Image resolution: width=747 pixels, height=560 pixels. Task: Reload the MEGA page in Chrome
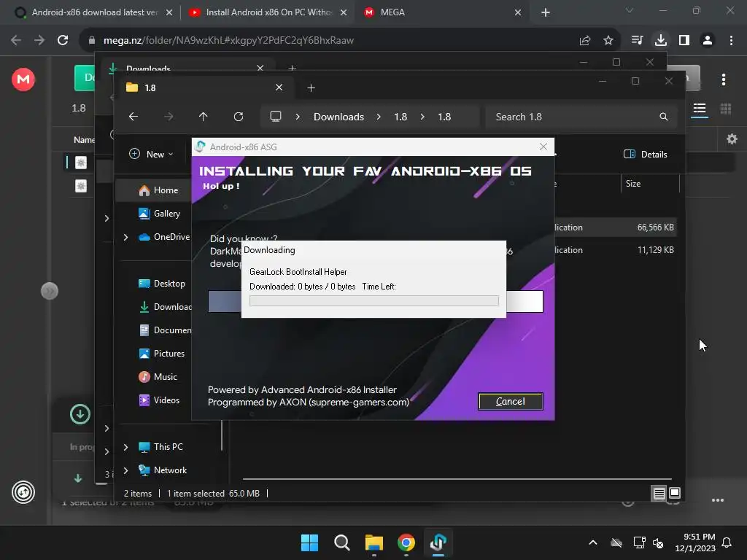pos(63,41)
